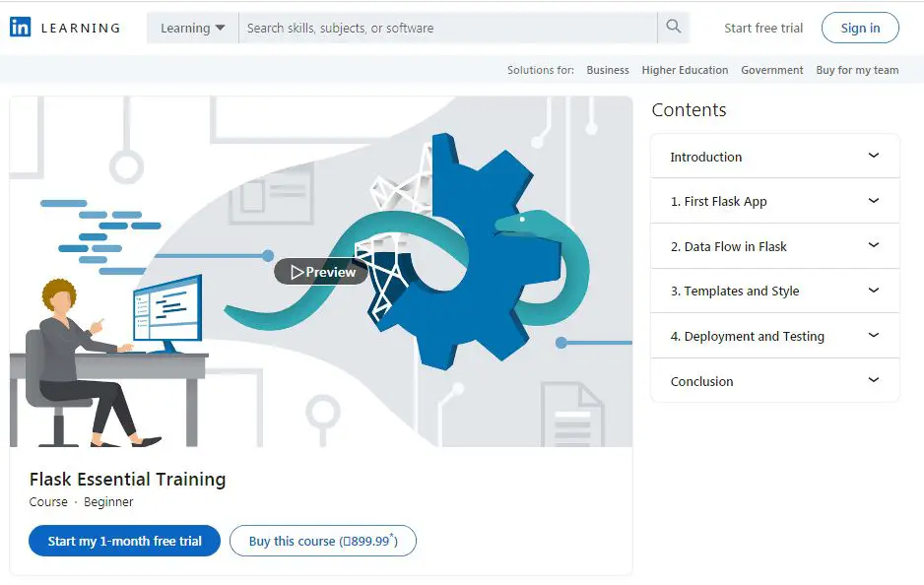Open the Higher Education link
The image size is (924, 585).
point(685,70)
